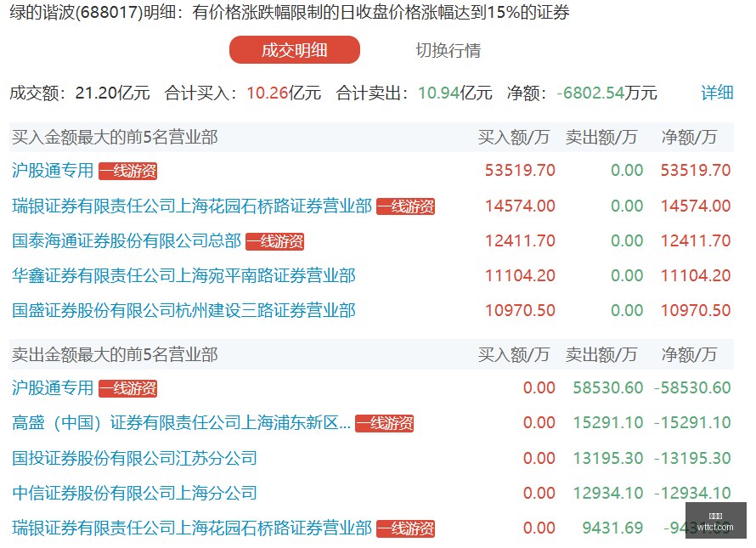The image size is (756, 548).
Task: Click 卖出额/万 column header in sell table
Action: point(601,354)
